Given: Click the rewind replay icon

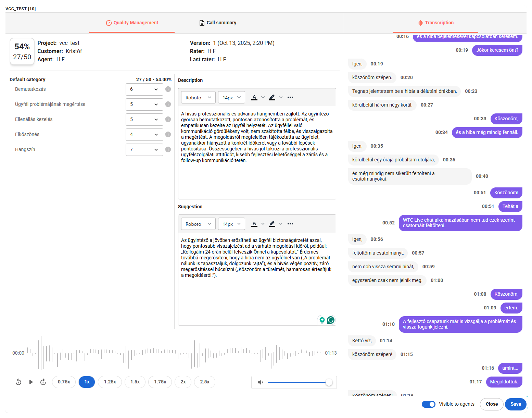Looking at the screenshot, I should (18, 382).
